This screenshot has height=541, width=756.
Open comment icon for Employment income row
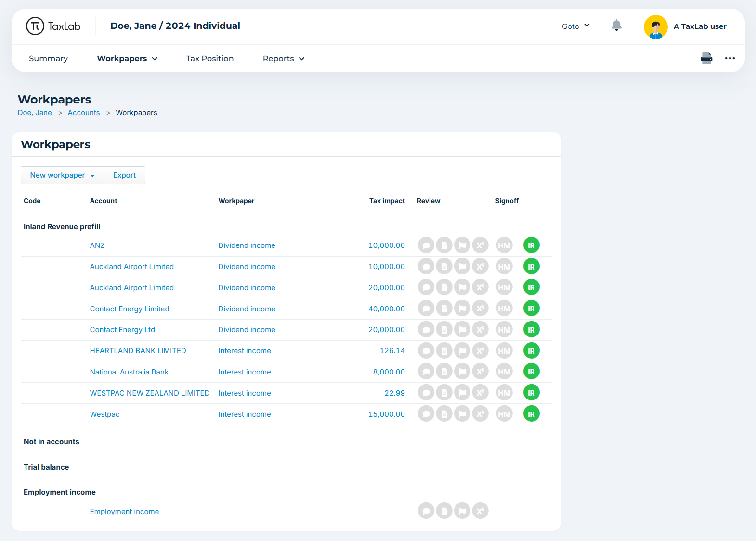(426, 511)
